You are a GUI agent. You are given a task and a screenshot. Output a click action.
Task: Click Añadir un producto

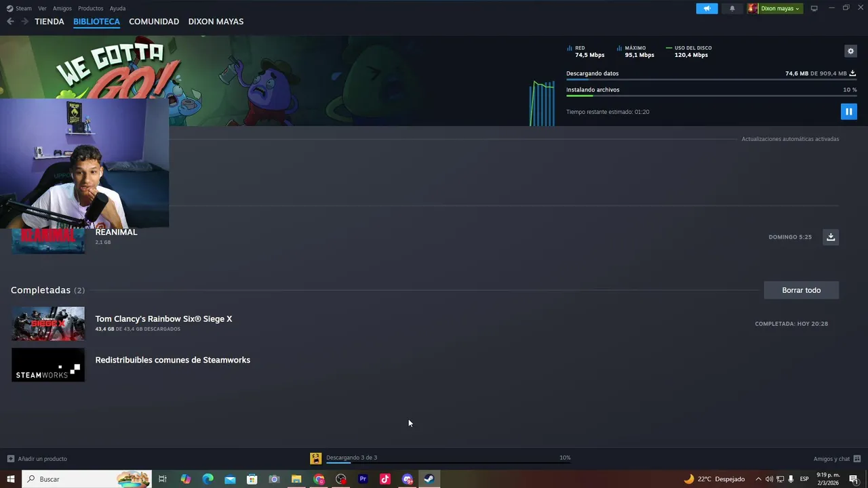pyautogui.click(x=37, y=459)
